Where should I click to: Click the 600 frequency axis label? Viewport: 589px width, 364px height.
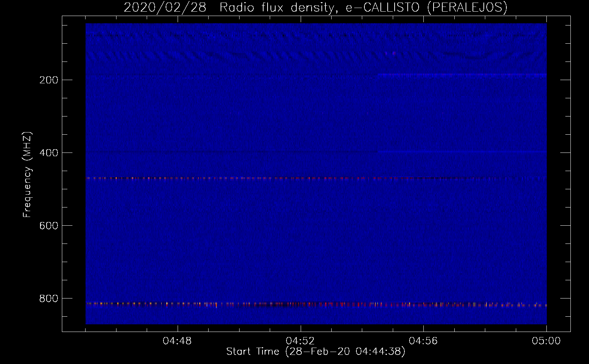(49, 226)
